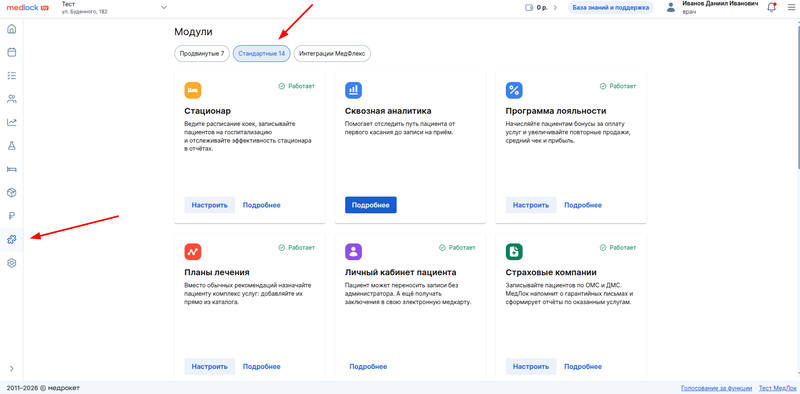This screenshot has width=800, height=394.
Task: Click Подробнее on Личный кабинет пациента card
Action: coord(368,366)
